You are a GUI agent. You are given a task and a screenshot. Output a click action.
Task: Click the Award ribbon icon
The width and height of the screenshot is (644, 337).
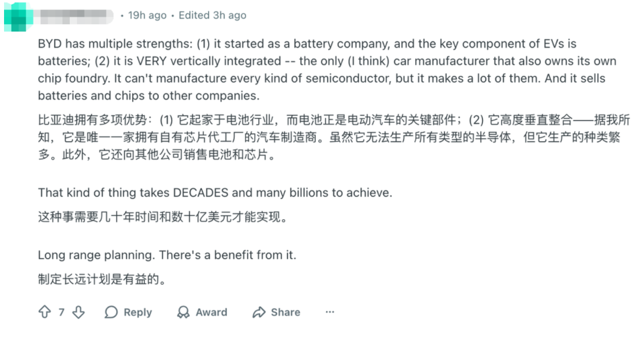[183, 312]
